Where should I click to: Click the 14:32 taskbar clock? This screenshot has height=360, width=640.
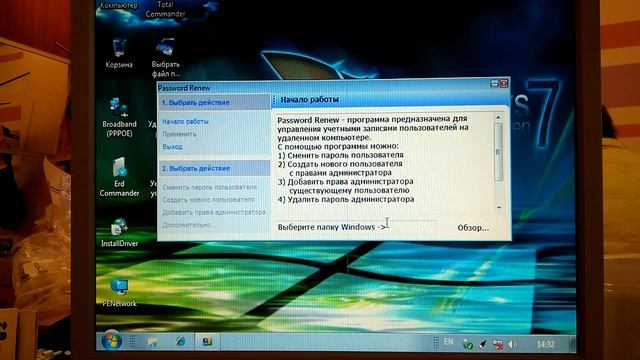pyautogui.click(x=545, y=344)
